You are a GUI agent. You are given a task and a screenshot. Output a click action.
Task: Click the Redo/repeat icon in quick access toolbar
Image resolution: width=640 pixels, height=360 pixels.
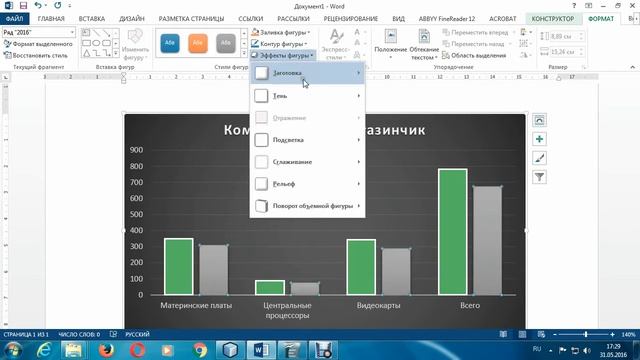(58, 6)
